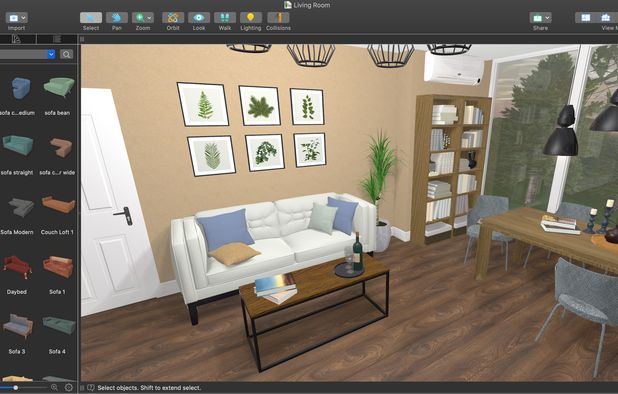Activate the Select tool

[x=91, y=18]
